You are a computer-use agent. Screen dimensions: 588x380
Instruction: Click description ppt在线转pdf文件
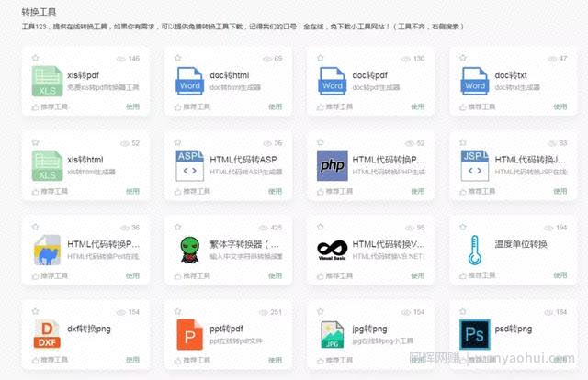(x=236, y=341)
